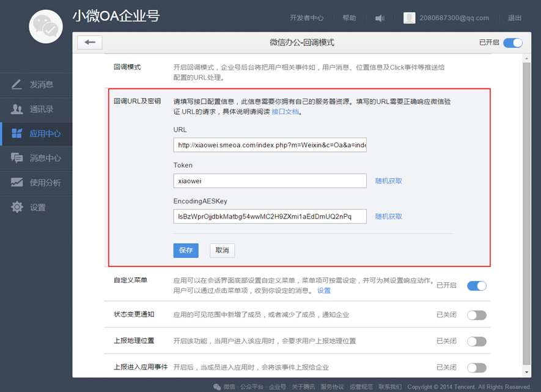Screen dimensions: 541x392
Task: Click the 取消 button
Action: [222, 250]
